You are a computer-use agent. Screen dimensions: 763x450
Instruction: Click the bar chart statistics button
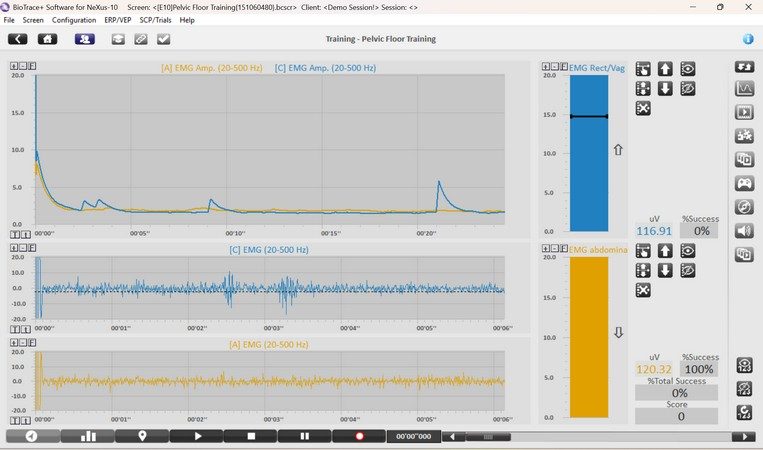pos(88,436)
